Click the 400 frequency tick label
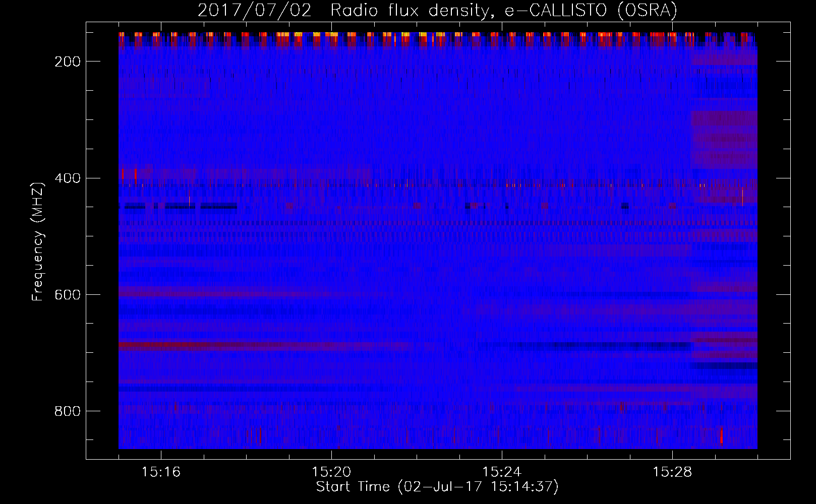The image size is (816, 504). 67,178
